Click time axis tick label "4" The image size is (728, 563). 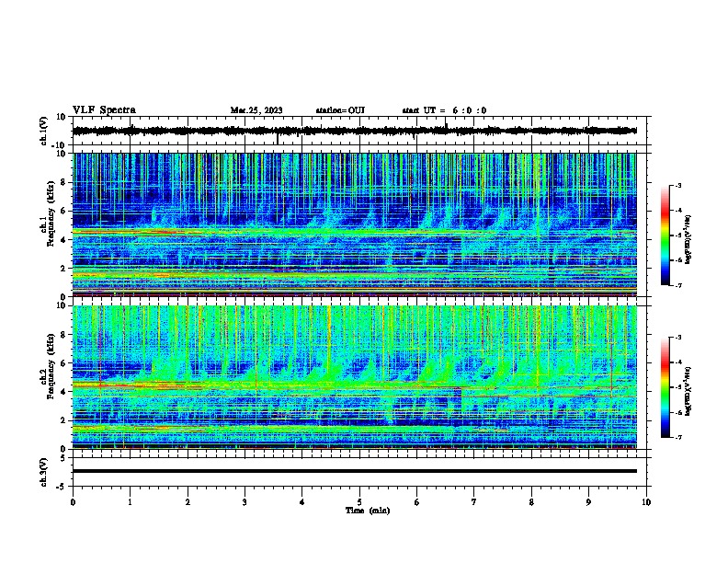301,502
